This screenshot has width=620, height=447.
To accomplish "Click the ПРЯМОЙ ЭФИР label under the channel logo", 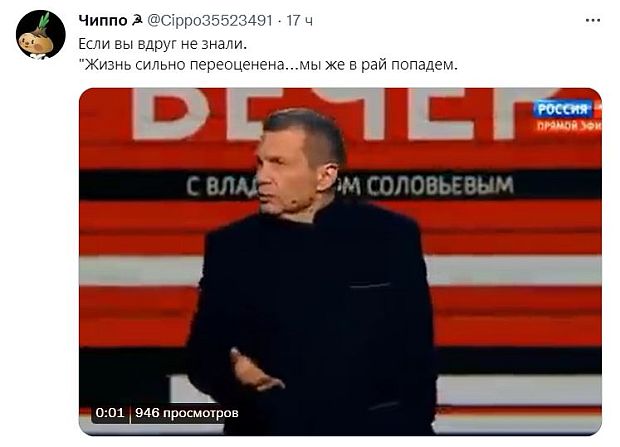I will coord(569,126).
